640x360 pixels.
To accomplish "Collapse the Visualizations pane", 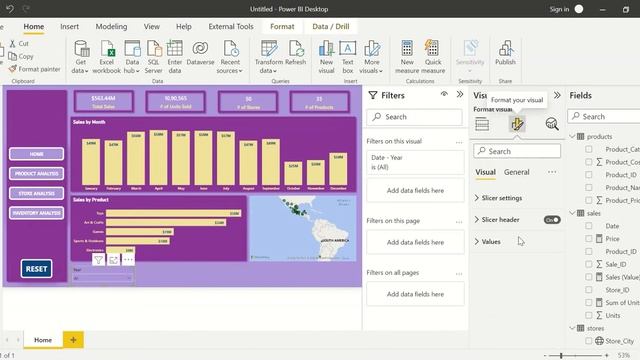I will click(x=557, y=95).
